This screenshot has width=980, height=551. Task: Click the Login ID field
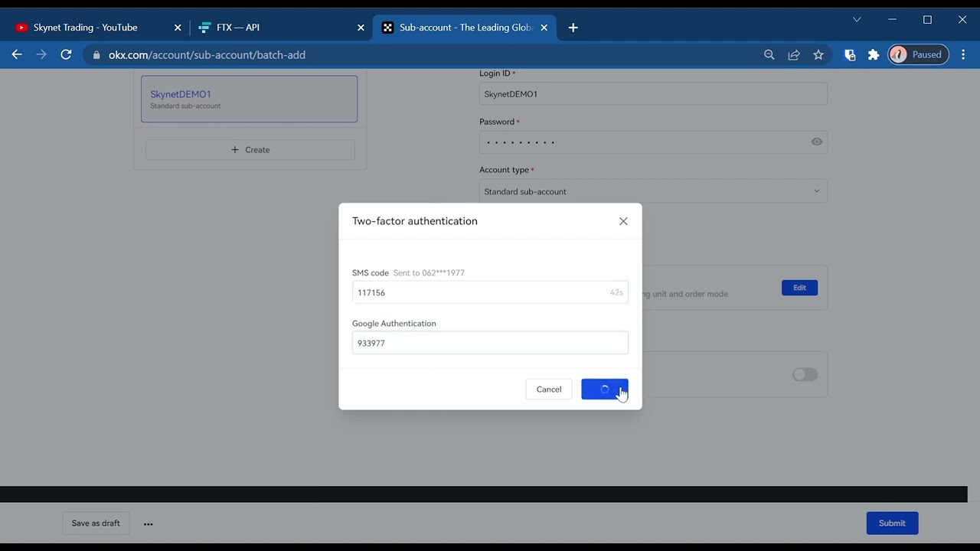point(653,94)
